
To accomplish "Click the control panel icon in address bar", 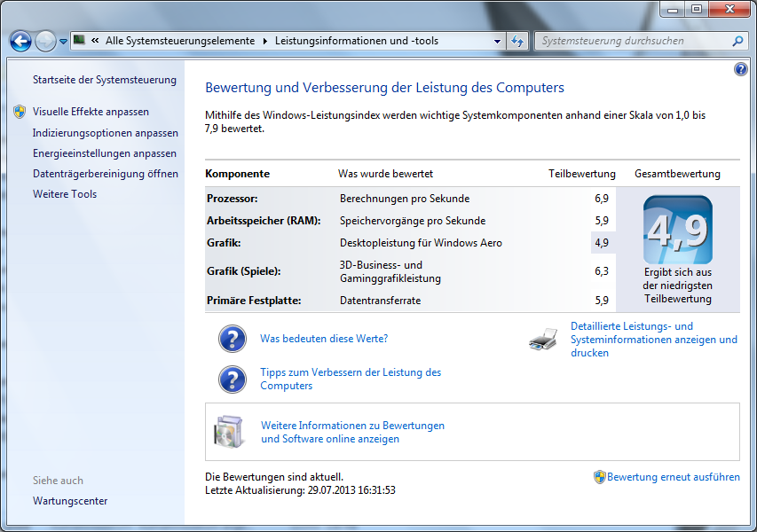I will tap(79, 41).
